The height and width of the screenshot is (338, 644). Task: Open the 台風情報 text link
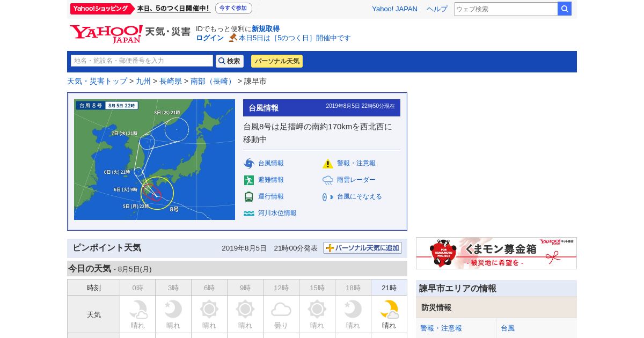coord(271,164)
